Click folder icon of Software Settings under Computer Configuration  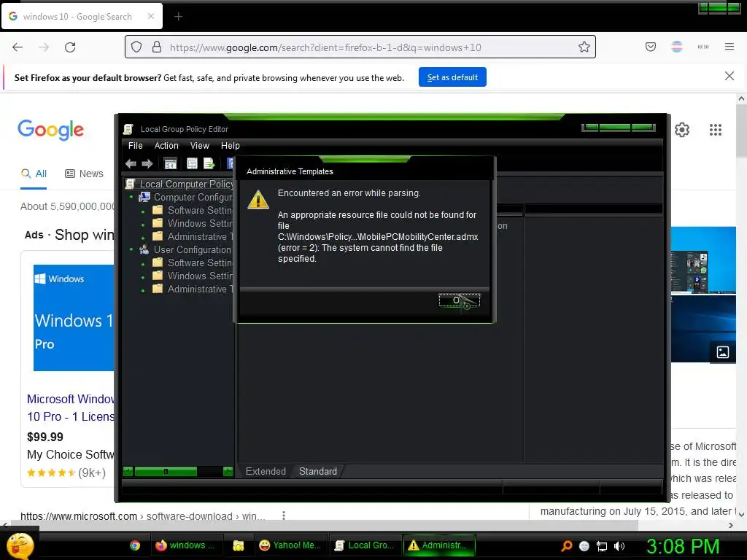pyautogui.click(x=158, y=210)
